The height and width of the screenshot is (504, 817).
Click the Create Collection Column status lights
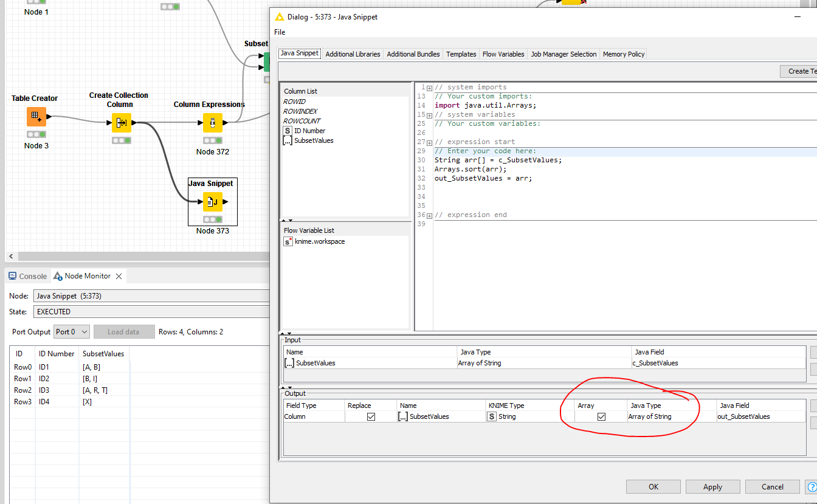click(122, 140)
